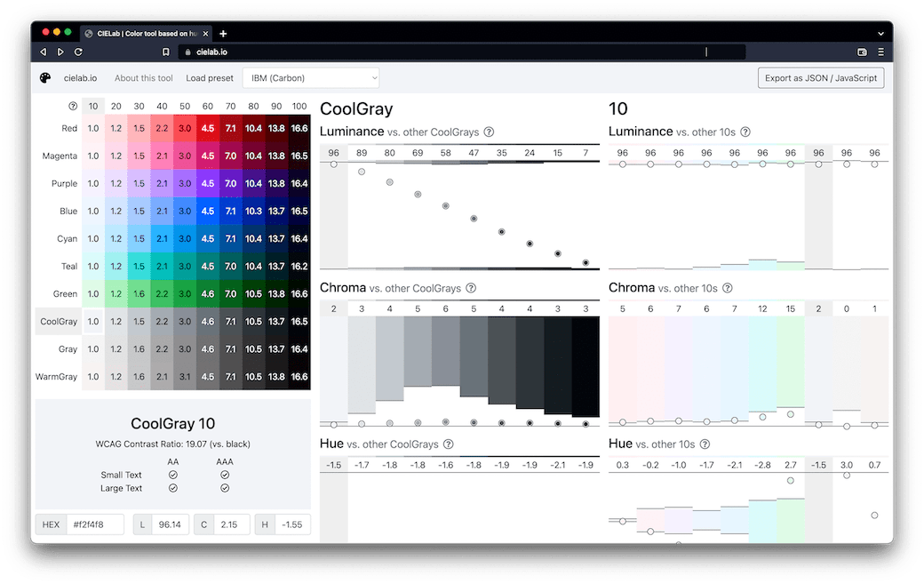Click the H value field -1.55

point(292,524)
